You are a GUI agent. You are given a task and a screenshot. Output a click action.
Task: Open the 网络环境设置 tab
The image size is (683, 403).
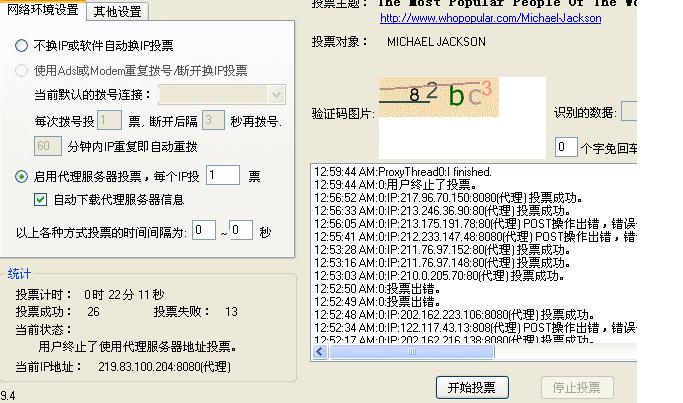coord(43,11)
